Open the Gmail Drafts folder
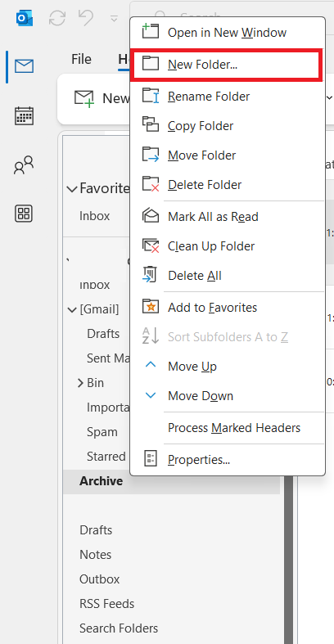Viewport: 334px width, 644px height. 103,334
